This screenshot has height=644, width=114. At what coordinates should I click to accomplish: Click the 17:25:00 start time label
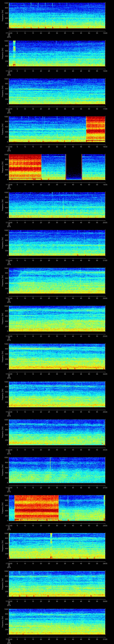(x=9, y=450)
